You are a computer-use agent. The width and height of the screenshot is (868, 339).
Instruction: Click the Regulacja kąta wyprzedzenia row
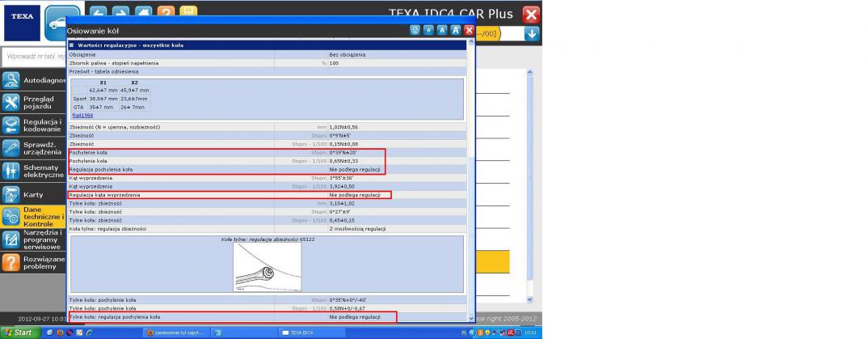(x=267, y=195)
